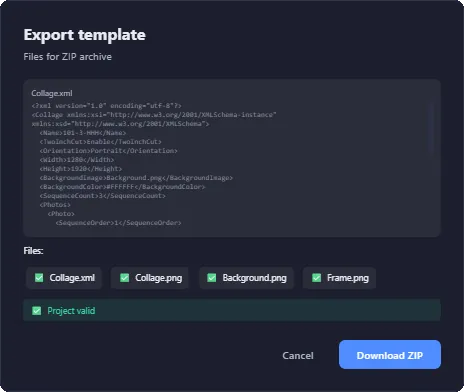Select the Collage.png file chip label
This screenshot has height=392, width=464.
coord(158,278)
